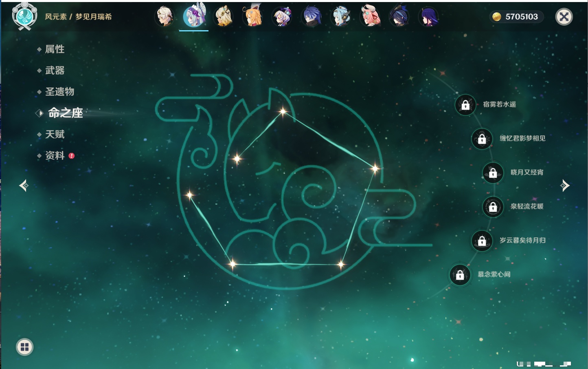Select the fifth avatar wearing a purple hat
This screenshot has height=369, width=588.
(x=282, y=17)
